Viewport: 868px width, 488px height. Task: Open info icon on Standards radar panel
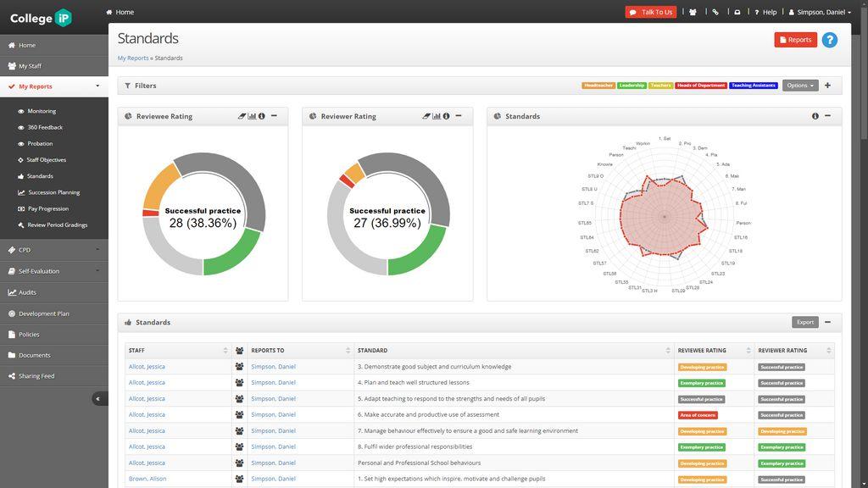pyautogui.click(x=815, y=116)
